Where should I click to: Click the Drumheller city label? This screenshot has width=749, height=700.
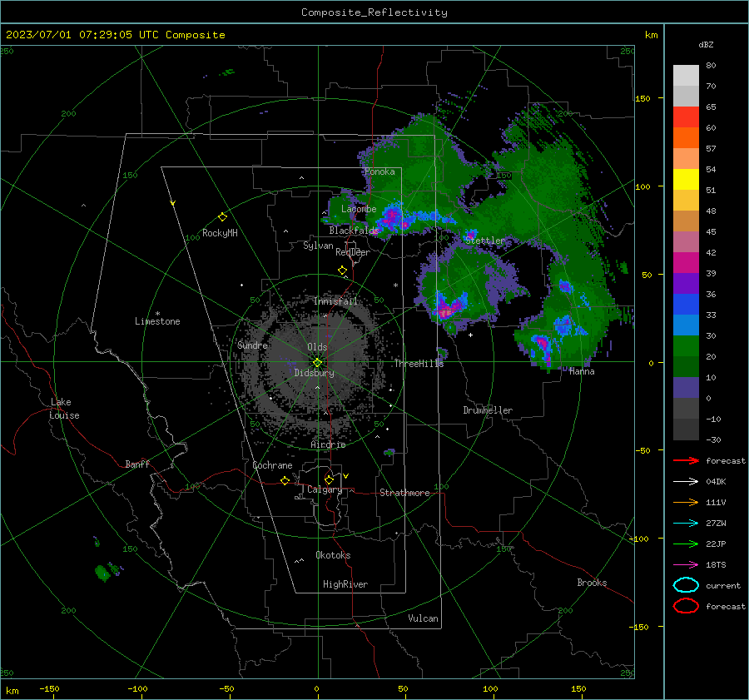click(488, 410)
